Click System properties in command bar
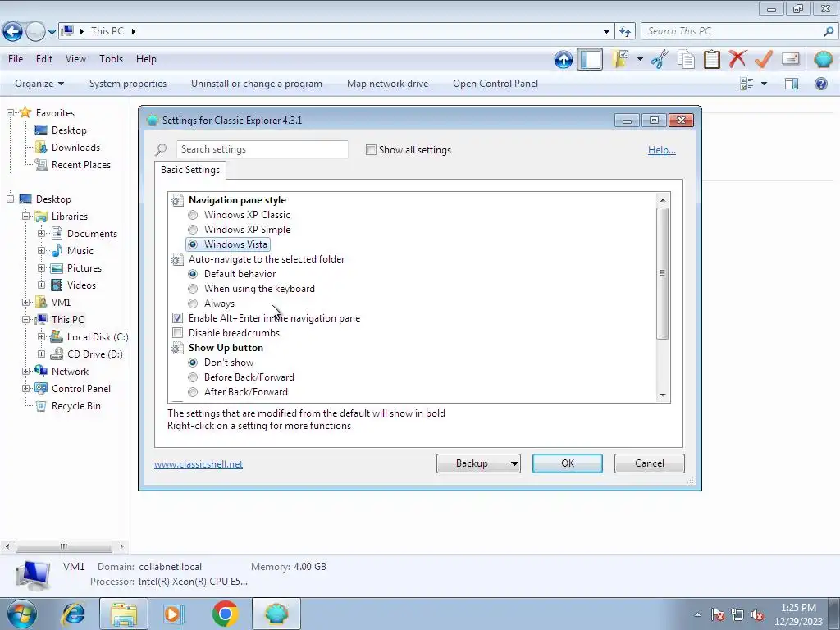 (127, 84)
